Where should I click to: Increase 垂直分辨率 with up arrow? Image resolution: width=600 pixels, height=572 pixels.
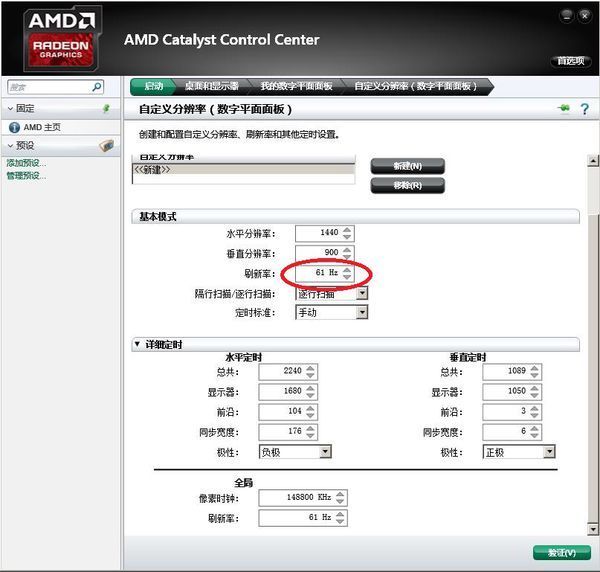click(347, 250)
